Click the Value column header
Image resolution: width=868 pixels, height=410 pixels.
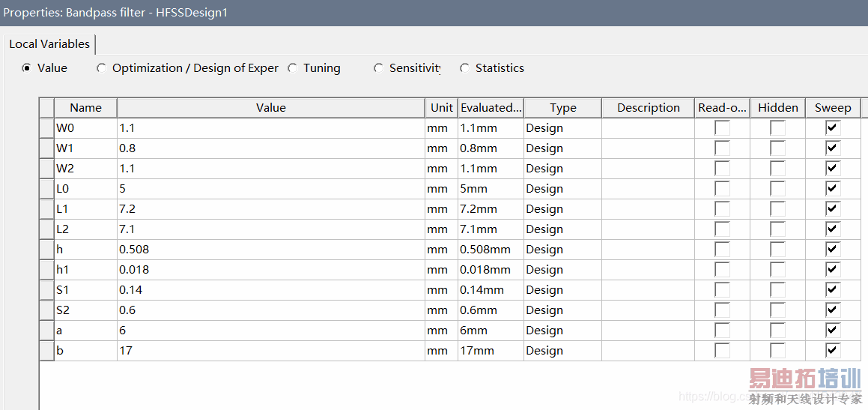[270, 108]
